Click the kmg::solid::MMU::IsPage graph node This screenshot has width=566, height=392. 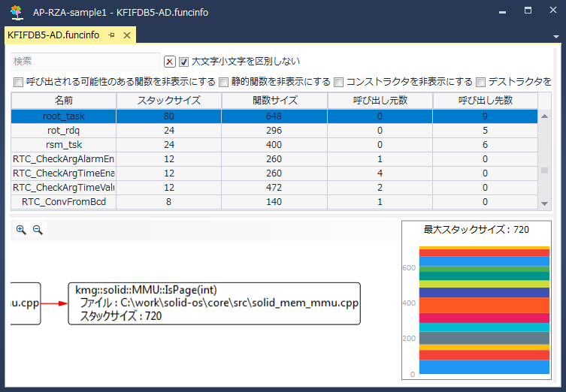point(214,303)
